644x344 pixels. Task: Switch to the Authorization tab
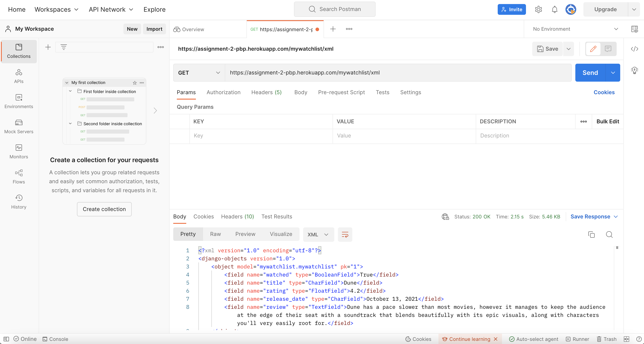pos(223,92)
